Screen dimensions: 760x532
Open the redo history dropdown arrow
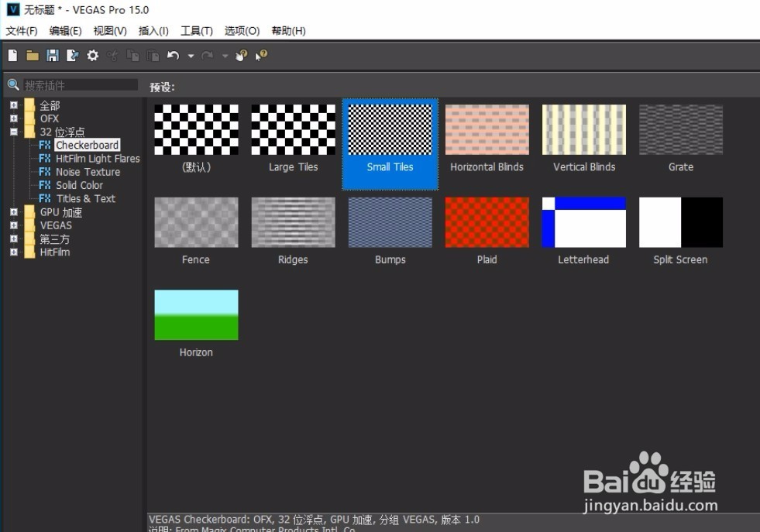[225, 57]
